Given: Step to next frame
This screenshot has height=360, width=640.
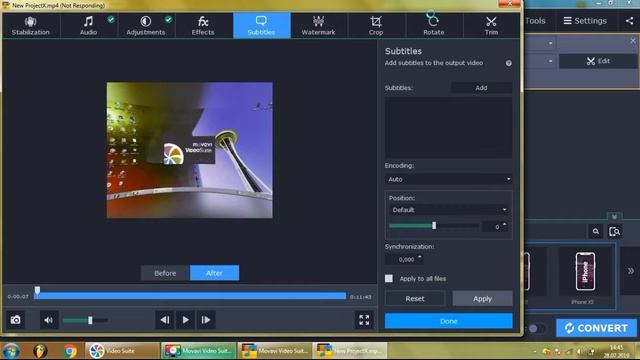Looking at the screenshot, I should coord(205,320).
